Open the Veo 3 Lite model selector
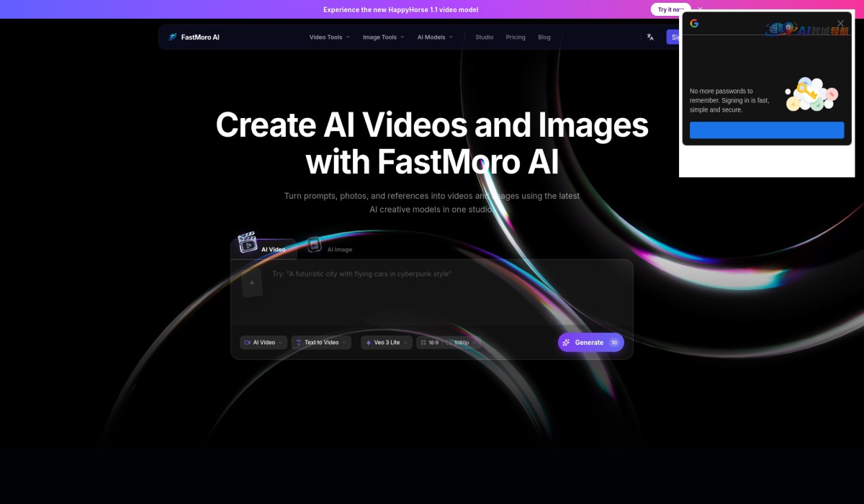The image size is (864, 504). (387, 343)
